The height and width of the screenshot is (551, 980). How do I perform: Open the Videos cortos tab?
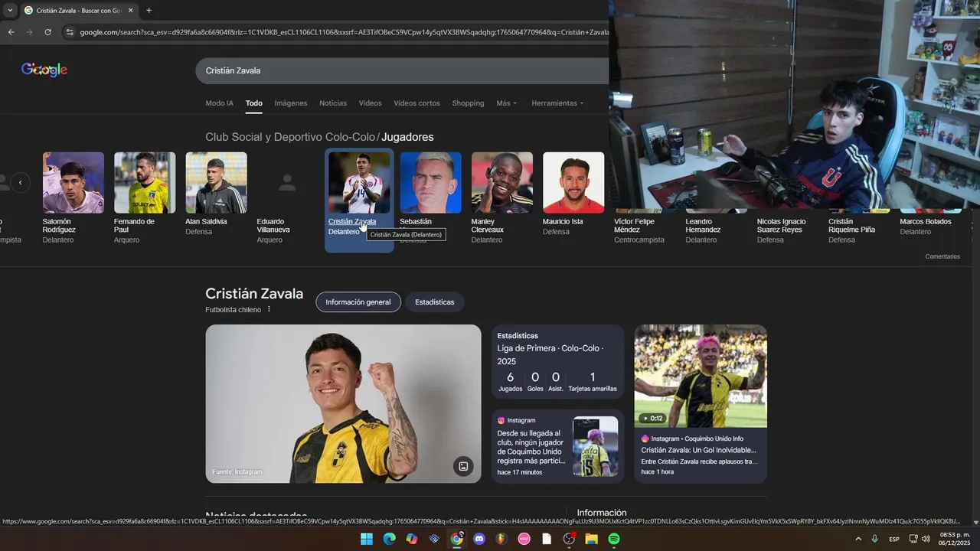(416, 103)
